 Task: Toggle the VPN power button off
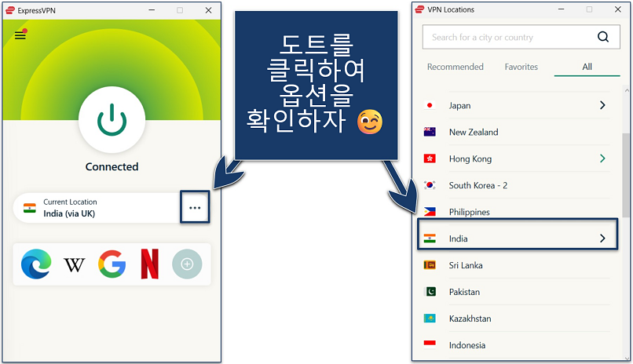(x=112, y=120)
